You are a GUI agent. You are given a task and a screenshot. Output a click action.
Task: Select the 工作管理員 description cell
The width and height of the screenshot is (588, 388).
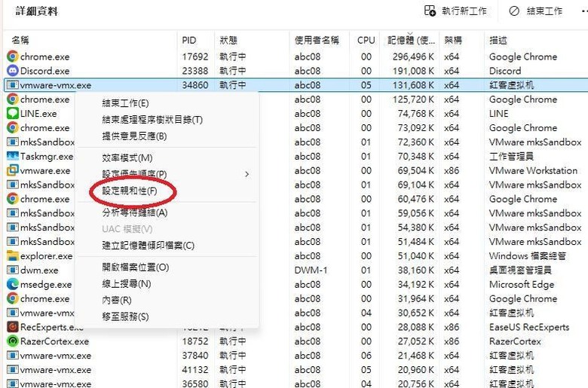pos(512,156)
